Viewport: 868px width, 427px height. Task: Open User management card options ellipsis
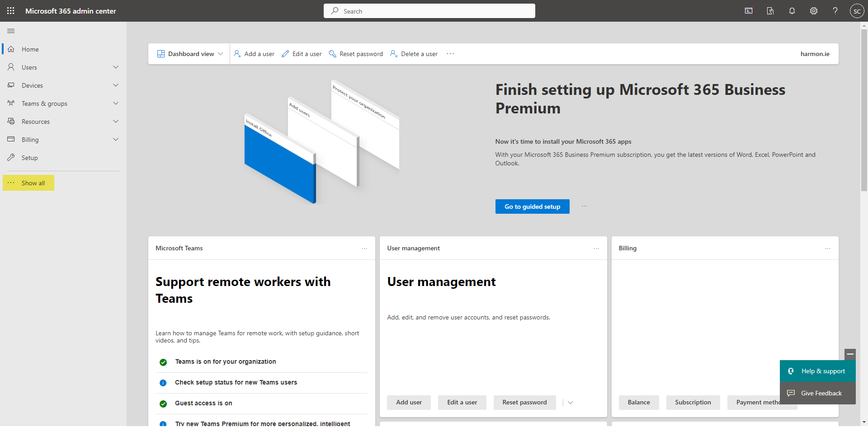596,249
